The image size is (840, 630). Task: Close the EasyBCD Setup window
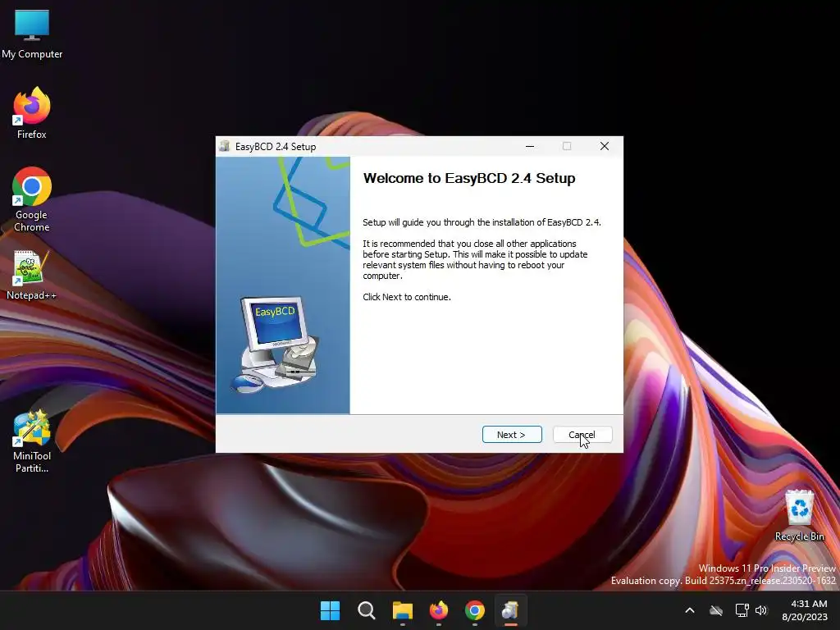(x=605, y=146)
